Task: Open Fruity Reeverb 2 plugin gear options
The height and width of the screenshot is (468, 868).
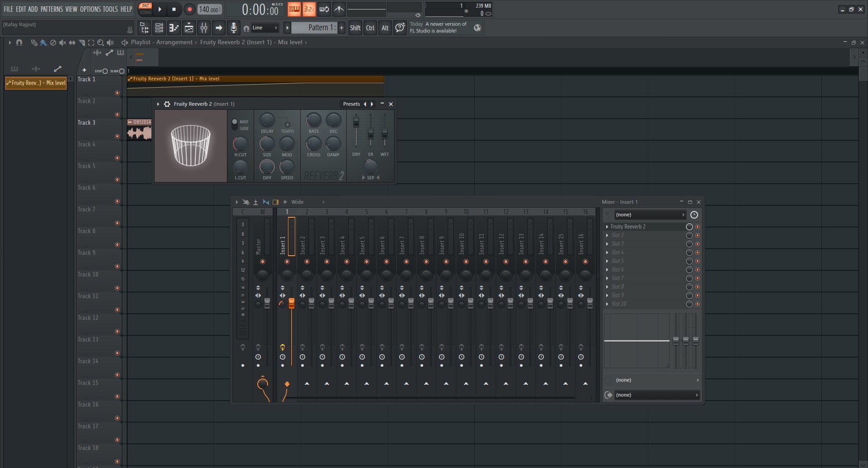Action: click(167, 104)
